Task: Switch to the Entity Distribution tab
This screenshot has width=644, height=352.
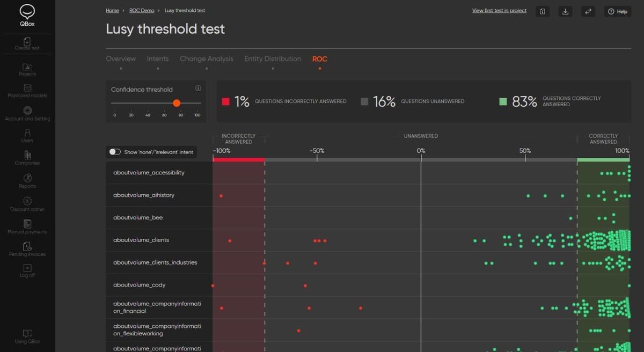Action: [x=273, y=59]
